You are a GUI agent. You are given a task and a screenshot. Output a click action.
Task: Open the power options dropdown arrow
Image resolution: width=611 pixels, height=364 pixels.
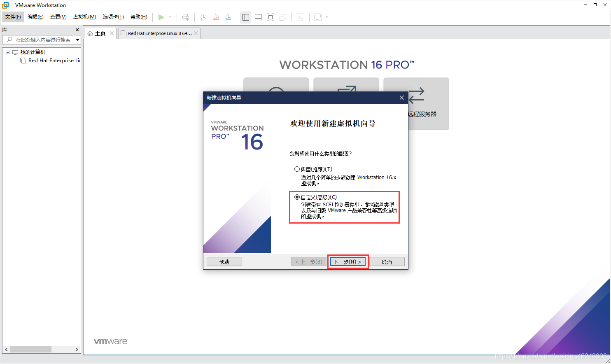(170, 17)
